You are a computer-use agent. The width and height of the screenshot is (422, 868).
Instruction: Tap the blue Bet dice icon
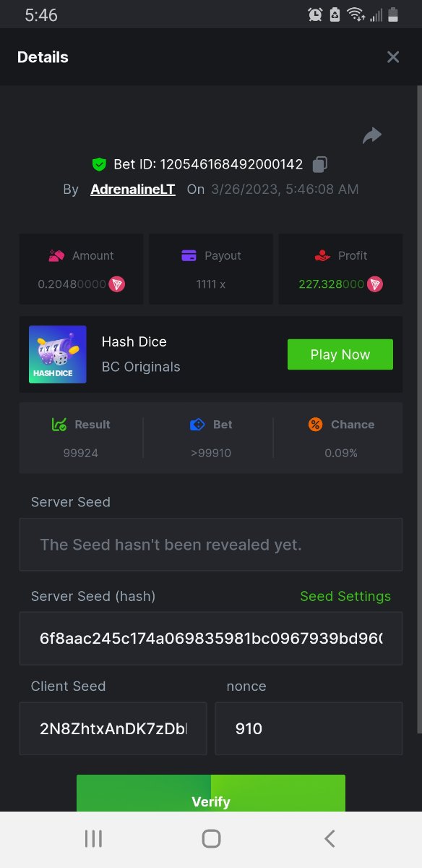pyautogui.click(x=197, y=425)
